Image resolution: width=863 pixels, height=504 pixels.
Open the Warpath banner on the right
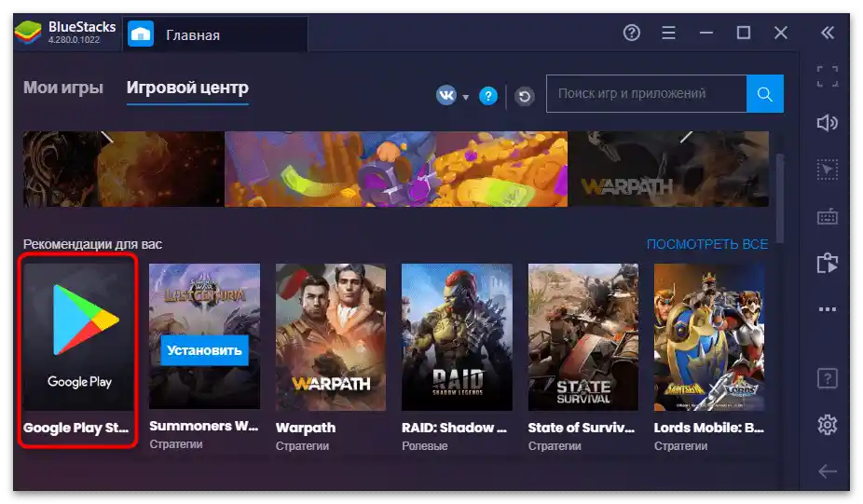[669, 169]
